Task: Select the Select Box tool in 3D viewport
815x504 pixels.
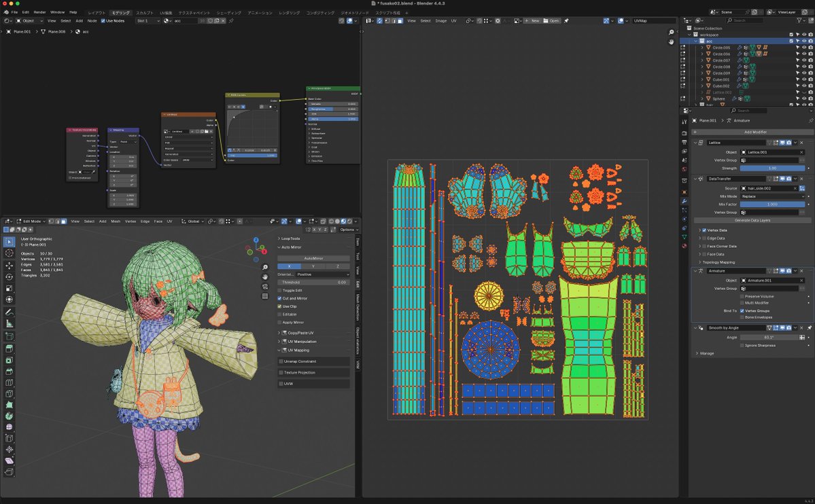Action: [x=9, y=242]
